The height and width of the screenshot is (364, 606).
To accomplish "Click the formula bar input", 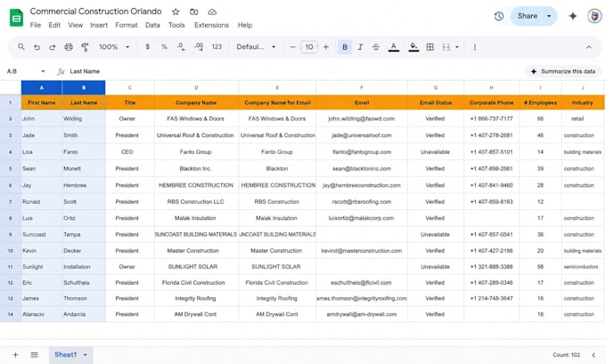I will click(x=294, y=71).
